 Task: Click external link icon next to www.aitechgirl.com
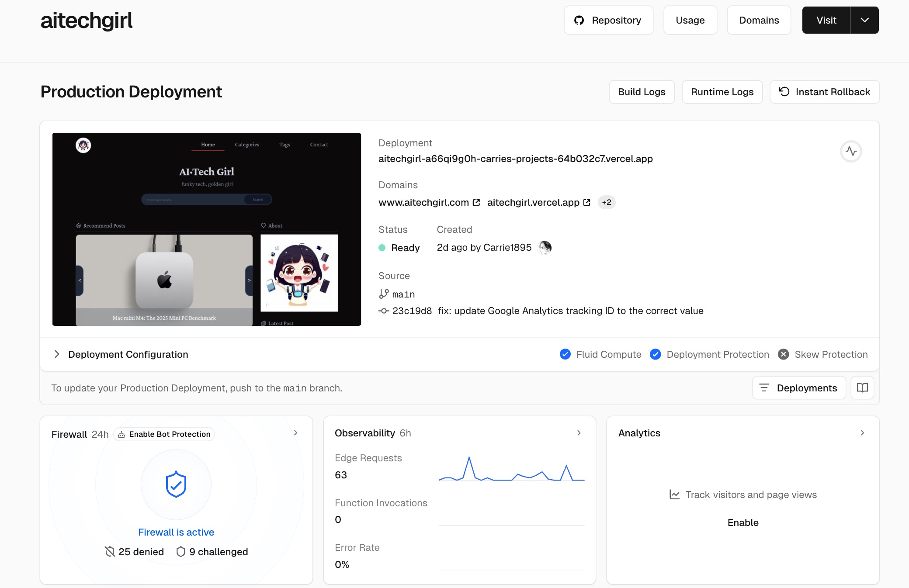[476, 202]
